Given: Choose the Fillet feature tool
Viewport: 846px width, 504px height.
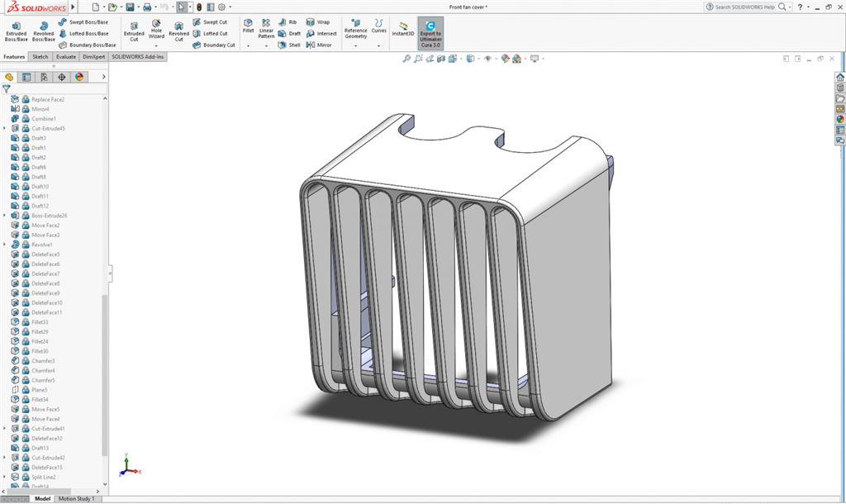Looking at the screenshot, I should point(248,27).
